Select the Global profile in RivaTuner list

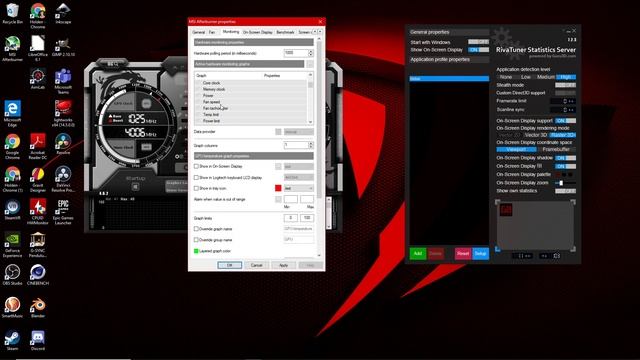coord(449,78)
